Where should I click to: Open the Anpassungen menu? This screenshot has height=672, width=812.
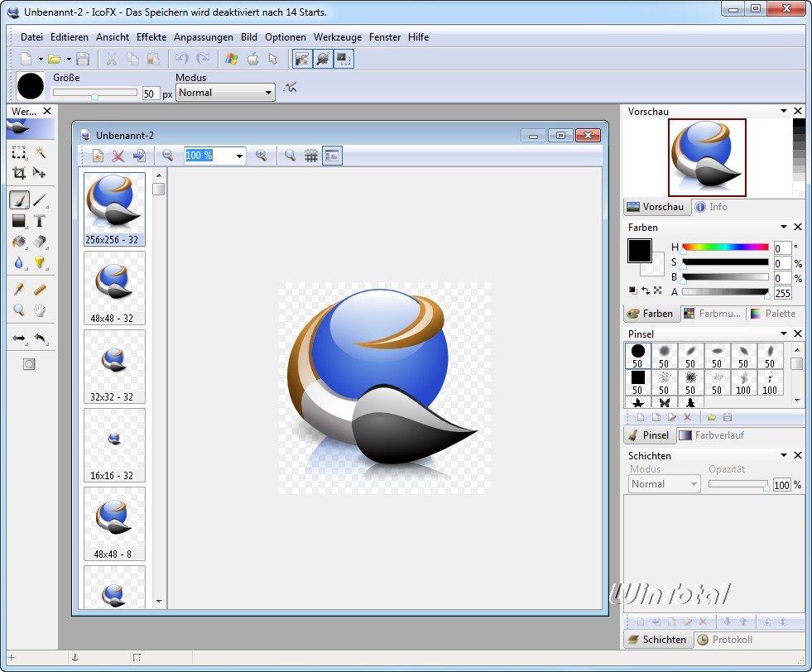pos(203,37)
